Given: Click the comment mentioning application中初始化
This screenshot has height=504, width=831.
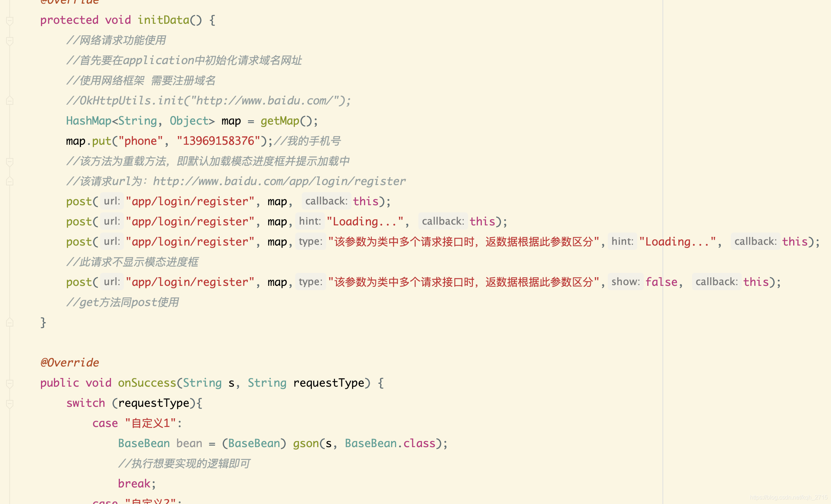Looking at the screenshot, I should pos(184,60).
